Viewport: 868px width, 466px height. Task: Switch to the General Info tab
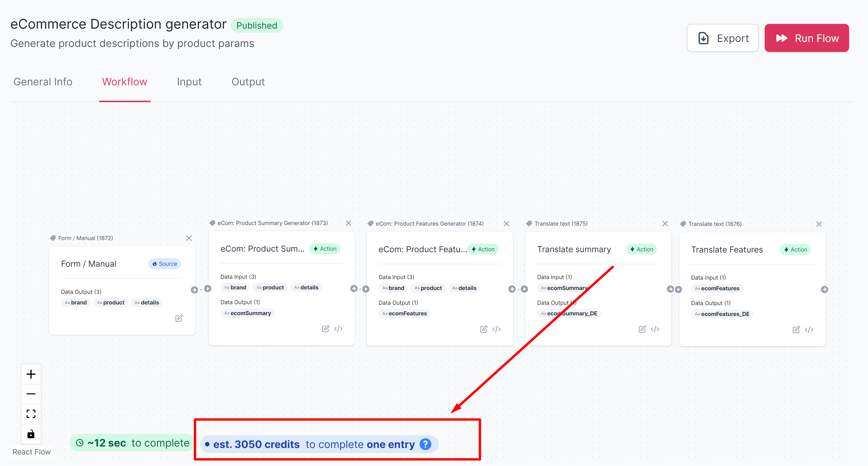click(x=43, y=82)
